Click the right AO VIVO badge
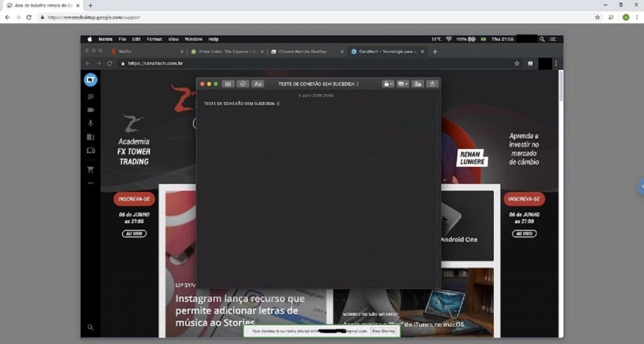Screen dimensions: 644x344 click(524, 233)
